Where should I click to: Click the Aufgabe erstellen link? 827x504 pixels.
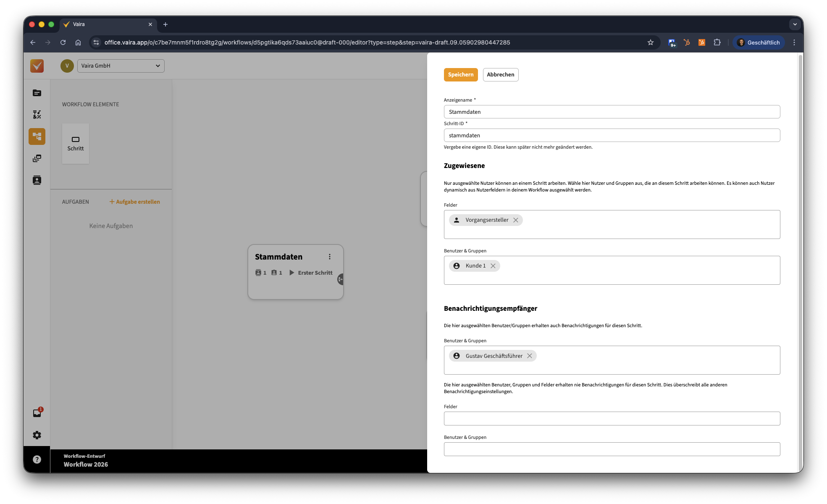(135, 202)
